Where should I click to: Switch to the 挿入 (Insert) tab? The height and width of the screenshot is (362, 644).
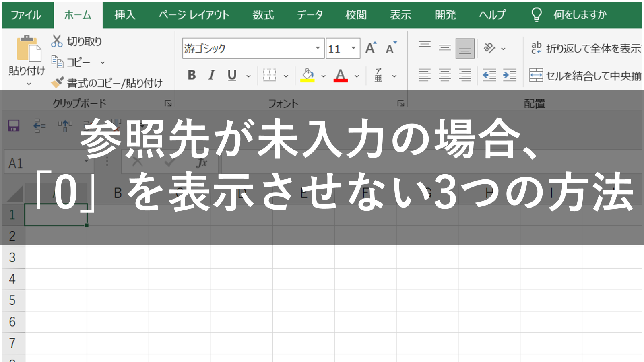(x=125, y=15)
